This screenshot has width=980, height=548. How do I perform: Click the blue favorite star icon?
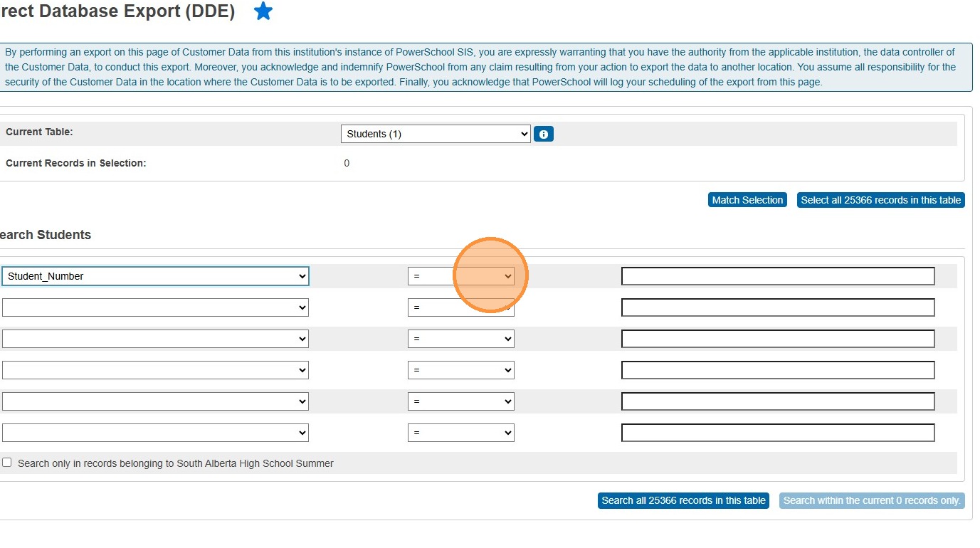click(x=263, y=11)
